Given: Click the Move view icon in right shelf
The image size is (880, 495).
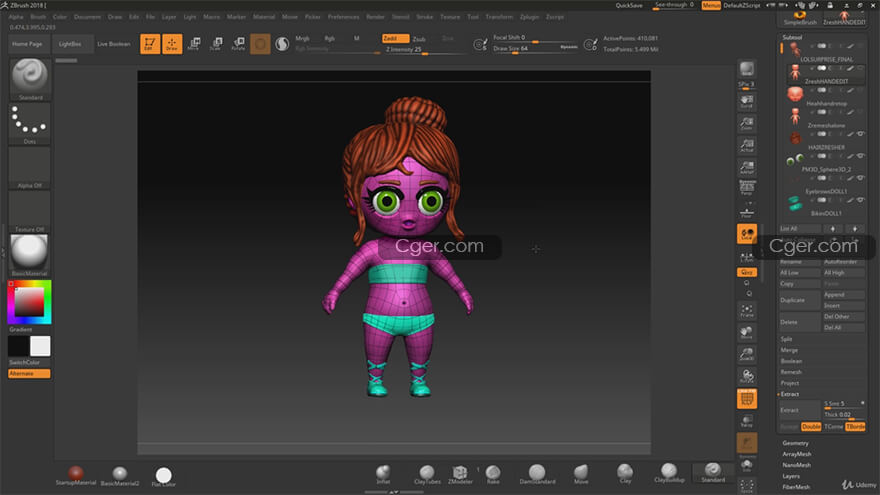Looking at the screenshot, I should (x=747, y=333).
